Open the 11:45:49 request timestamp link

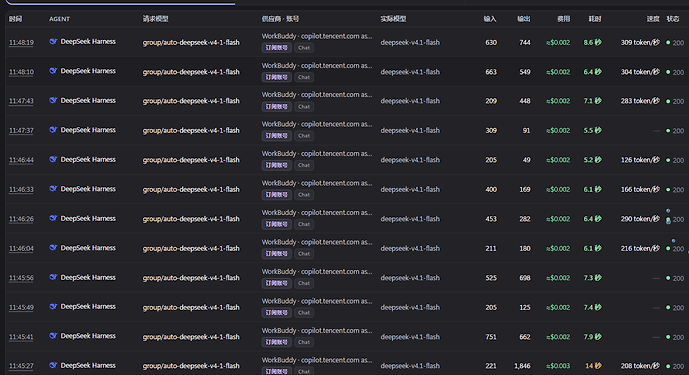(21, 307)
